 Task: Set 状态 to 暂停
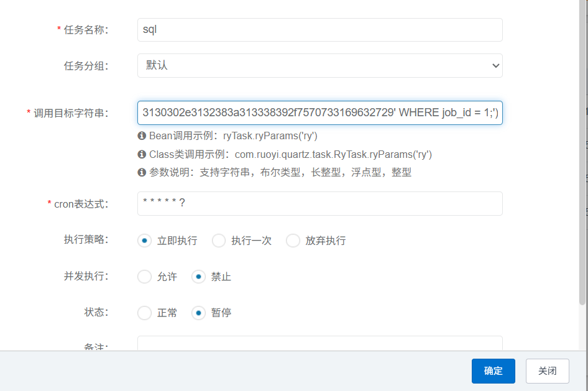(198, 313)
